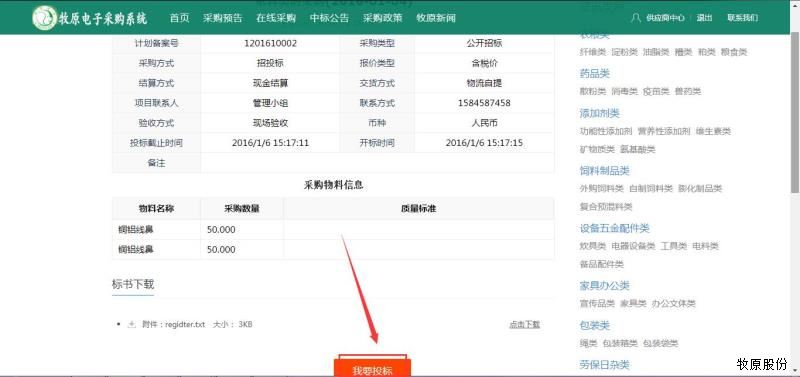Open the 中标公告 nav item
This screenshot has width=800, height=377.
pyautogui.click(x=329, y=18)
